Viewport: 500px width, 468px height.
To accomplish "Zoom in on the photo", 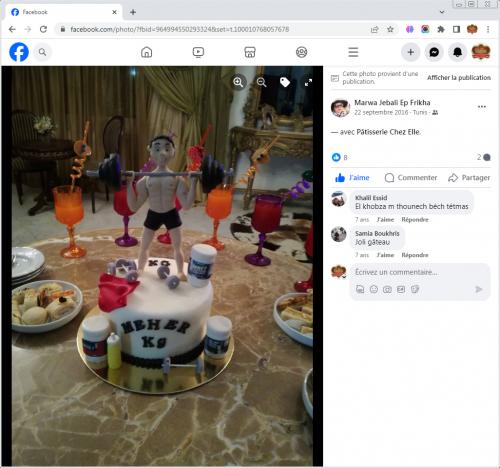I will click(x=238, y=82).
